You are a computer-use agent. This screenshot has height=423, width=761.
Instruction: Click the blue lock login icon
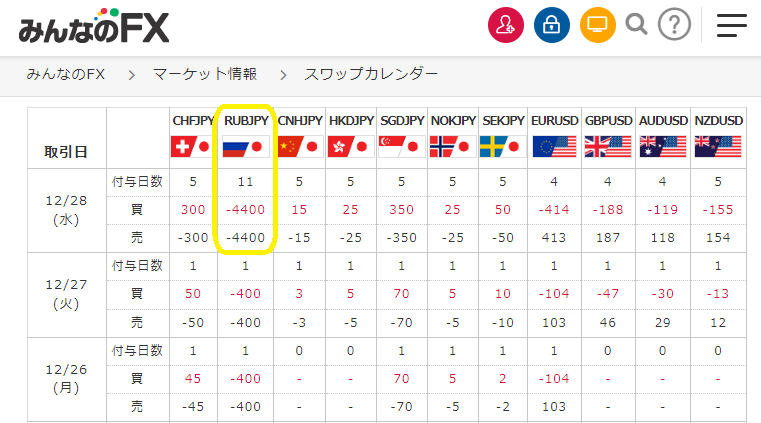(552, 25)
